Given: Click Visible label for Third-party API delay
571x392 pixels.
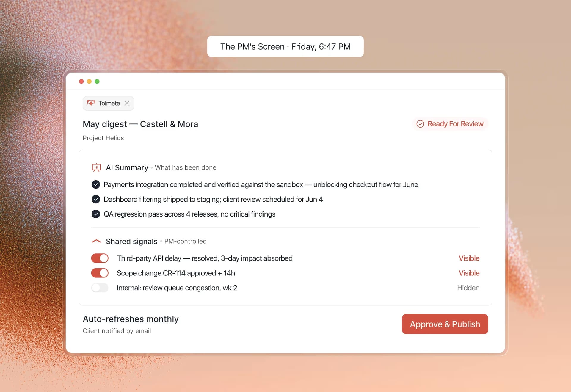Looking at the screenshot, I should (469, 258).
